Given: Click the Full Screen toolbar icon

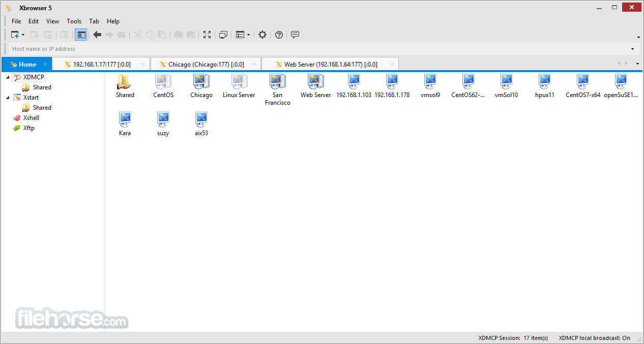Looking at the screenshot, I should [x=207, y=35].
